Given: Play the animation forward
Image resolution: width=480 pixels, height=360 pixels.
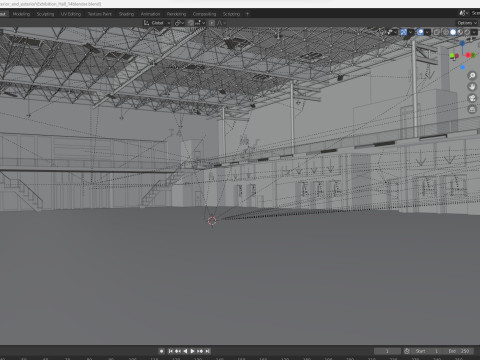Looking at the screenshot, I should click(193, 351).
